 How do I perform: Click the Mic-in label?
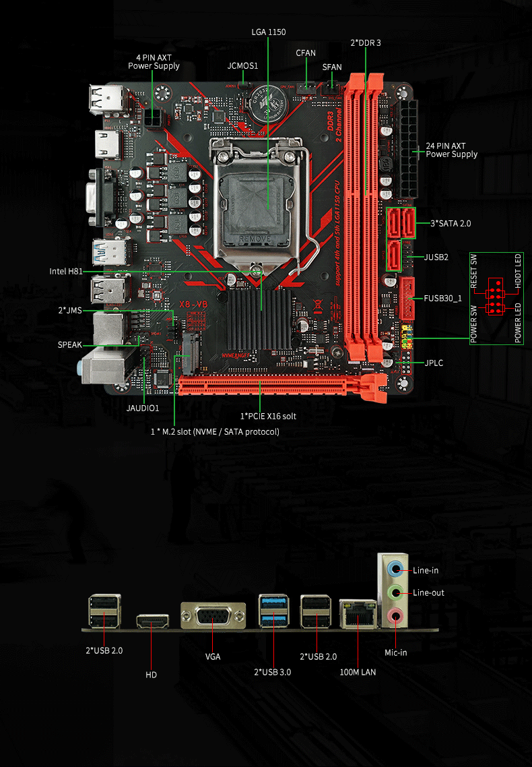(396, 652)
